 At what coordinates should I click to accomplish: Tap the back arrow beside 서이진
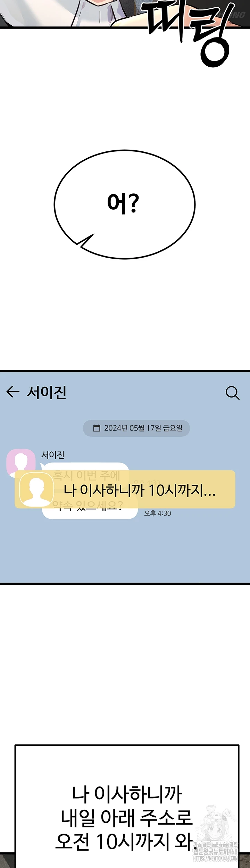(12, 392)
